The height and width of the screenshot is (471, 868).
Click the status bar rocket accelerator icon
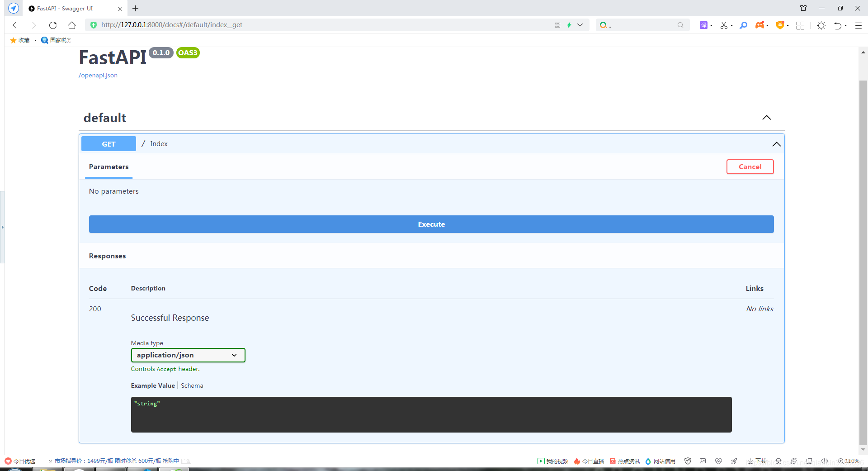click(x=734, y=461)
